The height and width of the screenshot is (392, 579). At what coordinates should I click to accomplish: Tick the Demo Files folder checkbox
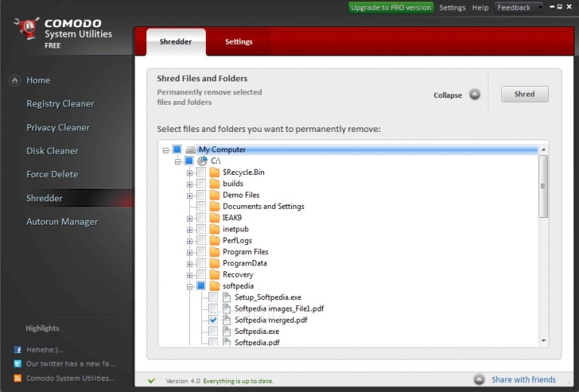point(201,195)
